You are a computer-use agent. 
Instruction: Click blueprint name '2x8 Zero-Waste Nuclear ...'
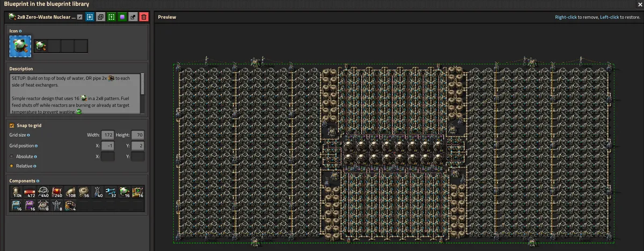[46, 17]
